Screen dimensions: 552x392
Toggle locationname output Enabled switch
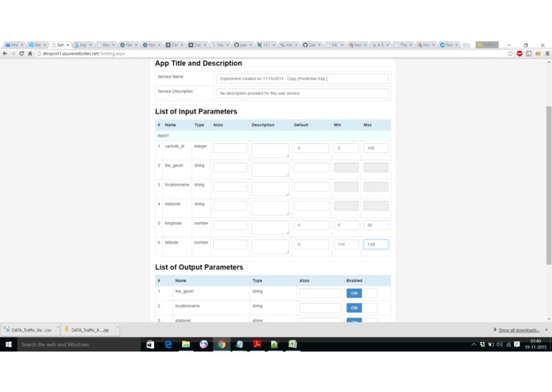pyautogui.click(x=361, y=308)
